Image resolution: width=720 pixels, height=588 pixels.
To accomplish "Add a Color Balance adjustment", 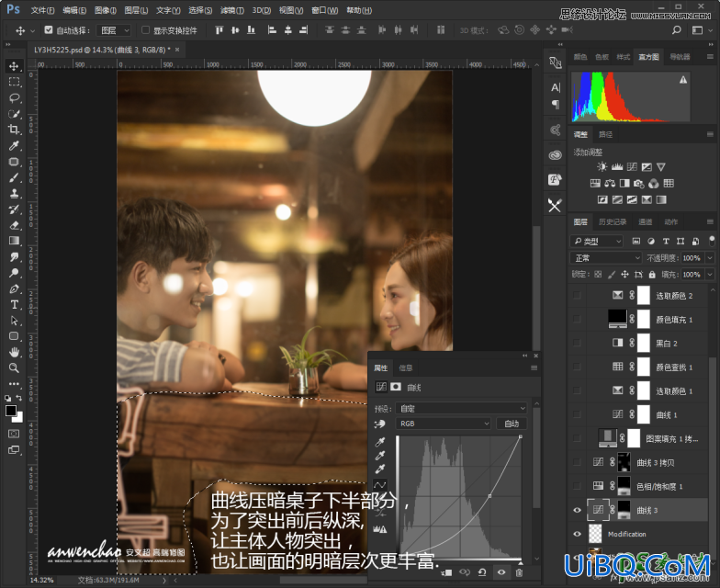I will coord(610,184).
